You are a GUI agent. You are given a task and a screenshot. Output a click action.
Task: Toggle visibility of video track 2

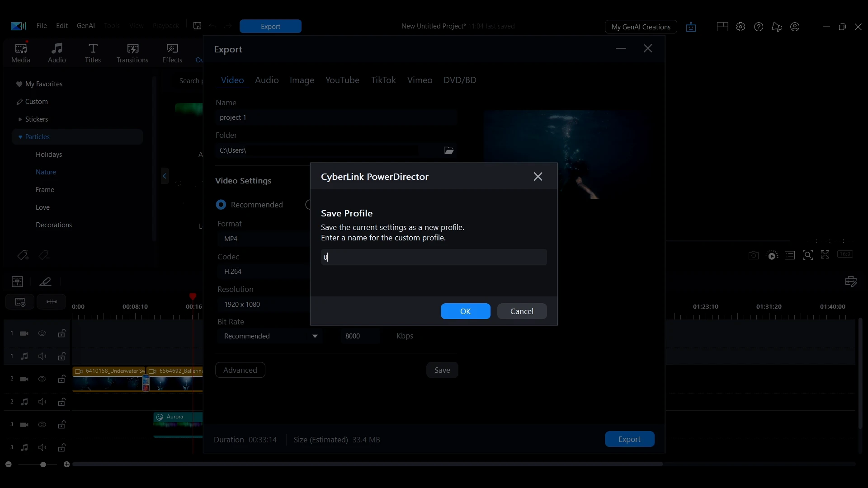pos(42,379)
